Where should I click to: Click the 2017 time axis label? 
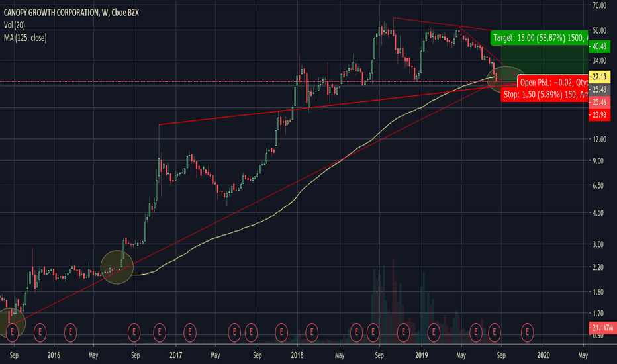175,355
